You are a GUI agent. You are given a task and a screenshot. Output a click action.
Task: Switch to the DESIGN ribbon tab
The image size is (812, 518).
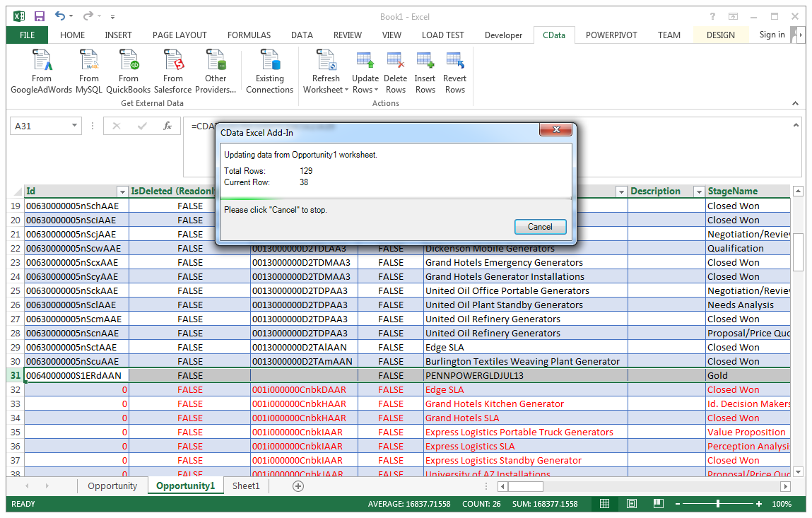pos(720,35)
